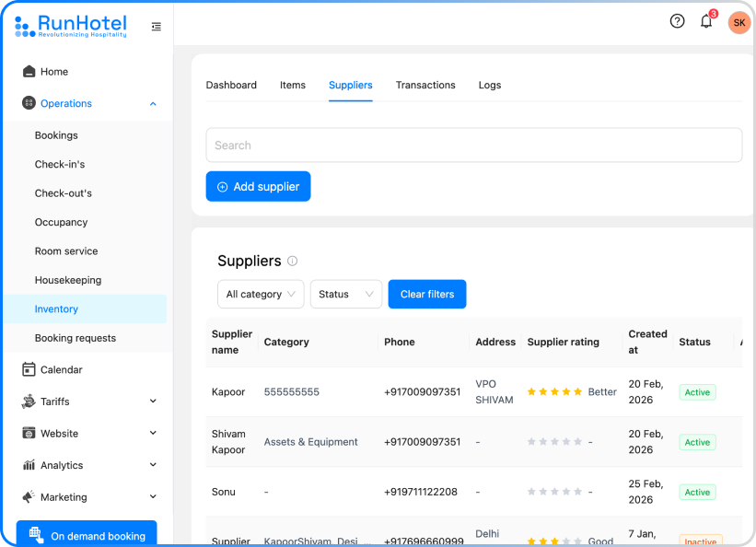Click the Supplier name column header
The image size is (756, 547).
click(232, 342)
